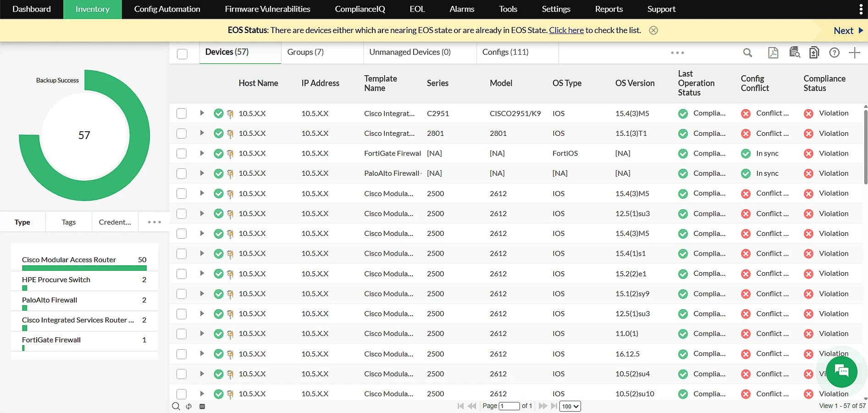The width and height of the screenshot is (868, 413).
Task: Add a new device with the plus icon
Action: (x=855, y=52)
